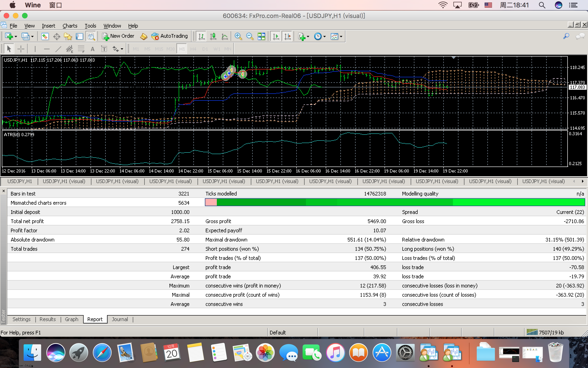Viewport: 588px width, 368px height.
Task: Switch chart to line chart mode
Action: tap(224, 37)
